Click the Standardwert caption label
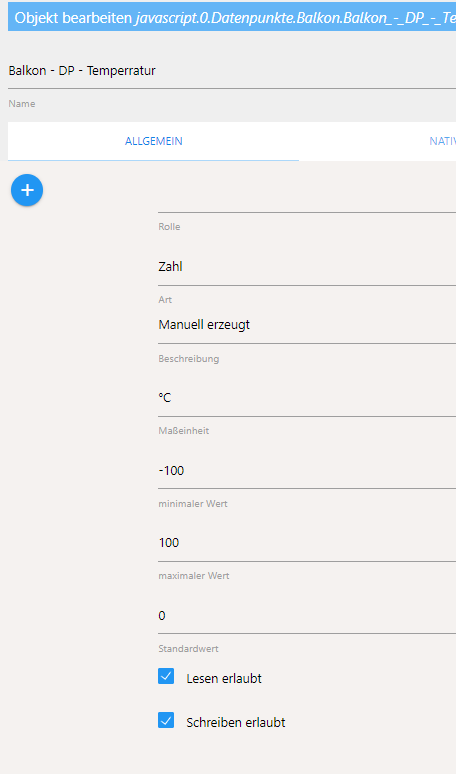Screen dimensions: 456x774 click(189, 649)
